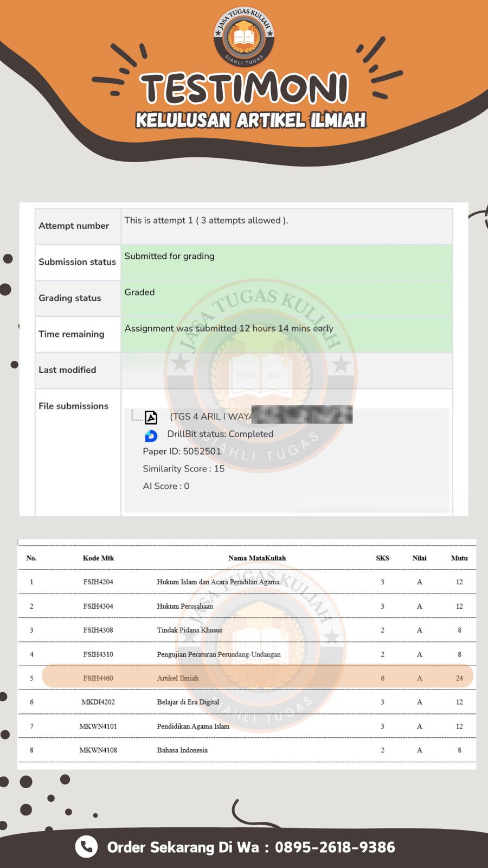488x868 pixels.
Task: Click the Paper ID: 5052501 text
Action: [x=182, y=451]
